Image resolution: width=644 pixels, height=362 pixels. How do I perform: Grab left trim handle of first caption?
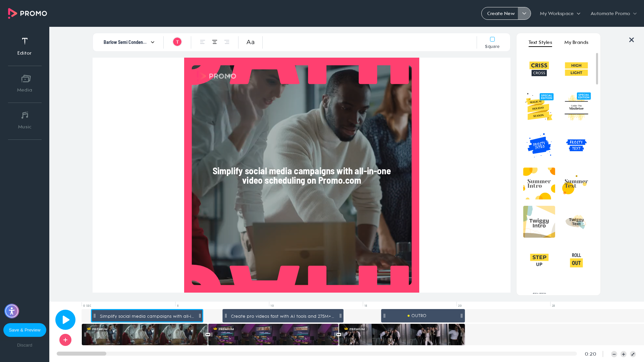pyautogui.click(x=95, y=316)
